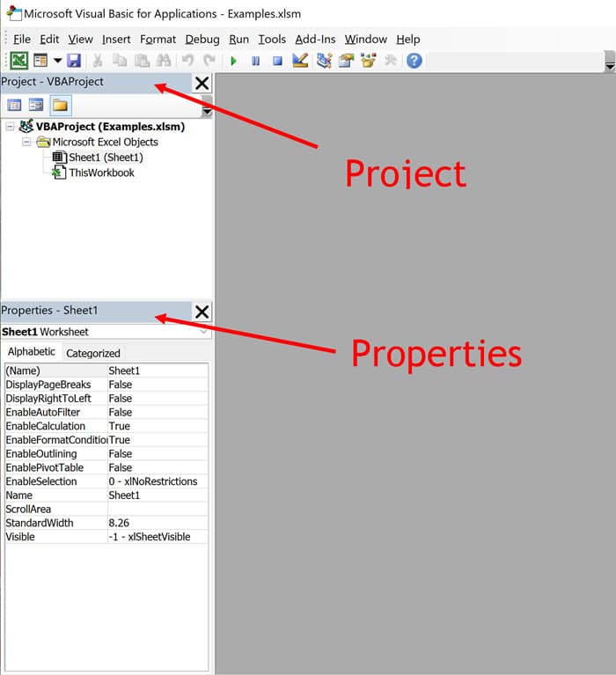This screenshot has height=675, width=616.
Task: Open the Debug menu
Action: (x=202, y=40)
